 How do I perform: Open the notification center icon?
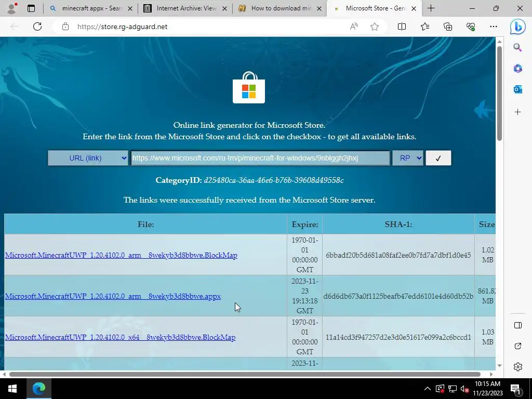click(x=515, y=389)
